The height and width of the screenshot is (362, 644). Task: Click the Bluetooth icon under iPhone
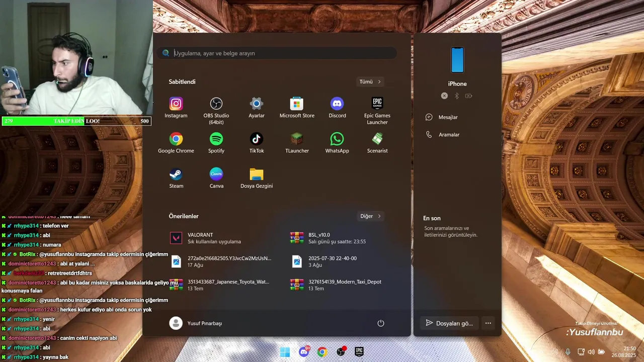[457, 96]
